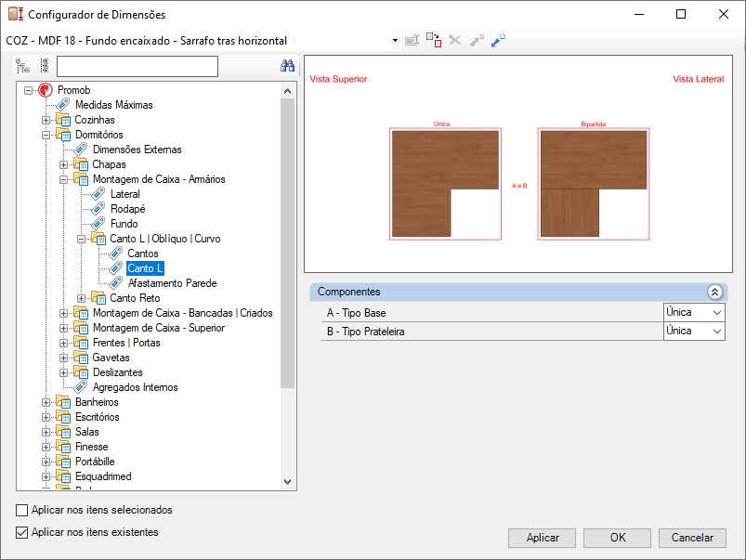Enable Aplicar nos itens selecionados checkbox
This screenshot has height=560, width=746.
tap(22, 510)
